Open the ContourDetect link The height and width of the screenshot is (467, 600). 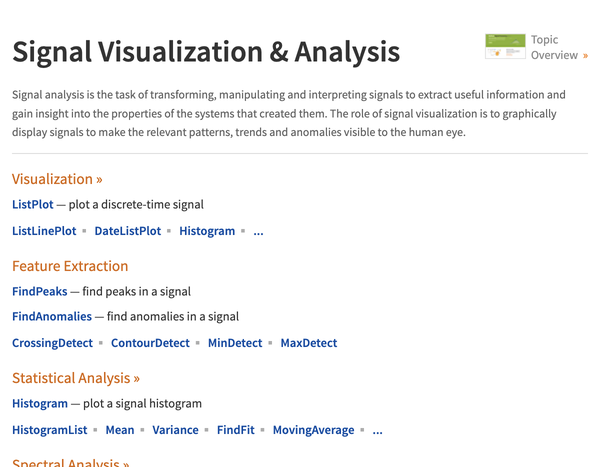pos(150,343)
